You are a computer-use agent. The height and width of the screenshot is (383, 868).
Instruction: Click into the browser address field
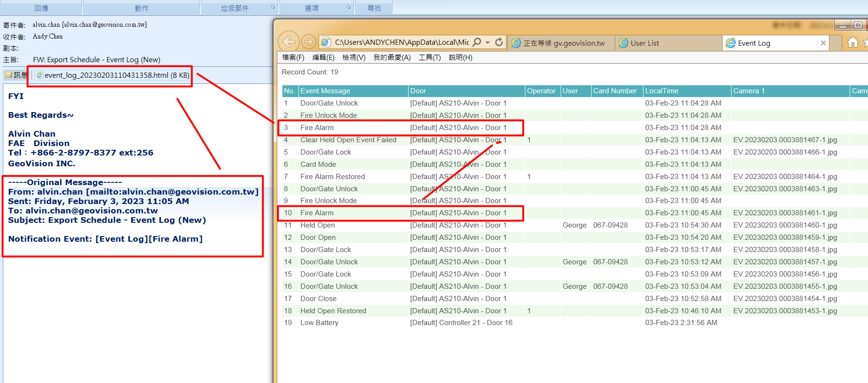[x=402, y=42]
